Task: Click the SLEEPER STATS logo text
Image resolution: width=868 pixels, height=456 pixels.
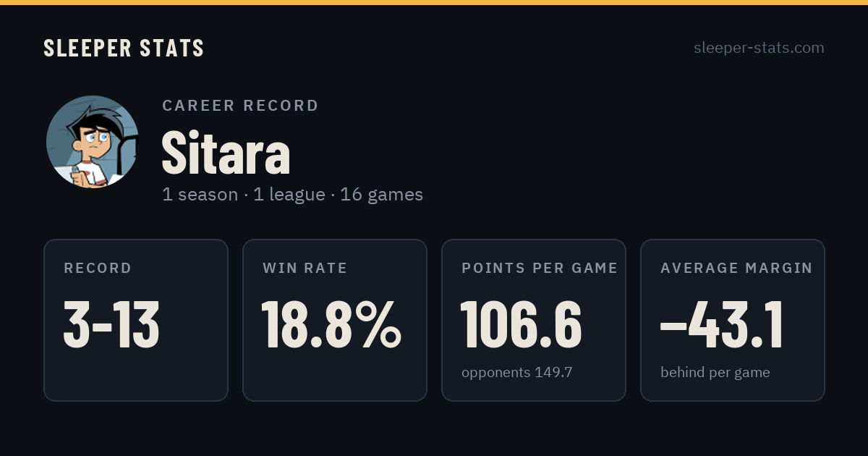Action: coord(124,48)
